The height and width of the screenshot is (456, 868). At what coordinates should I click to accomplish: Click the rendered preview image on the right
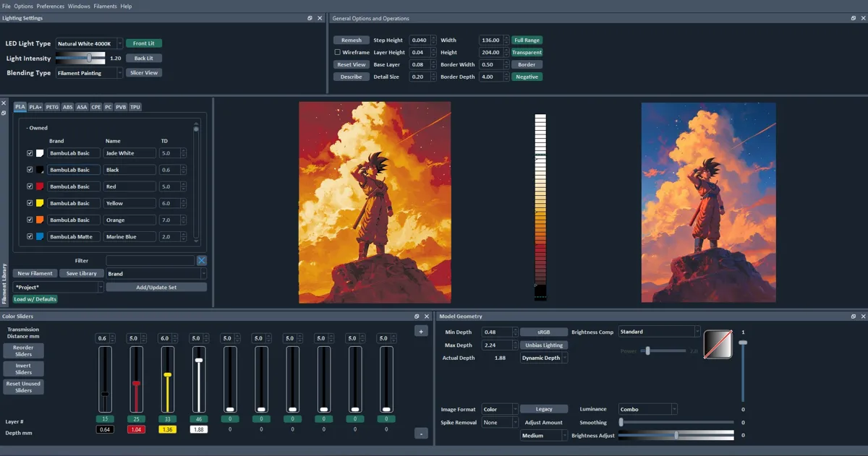point(709,202)
